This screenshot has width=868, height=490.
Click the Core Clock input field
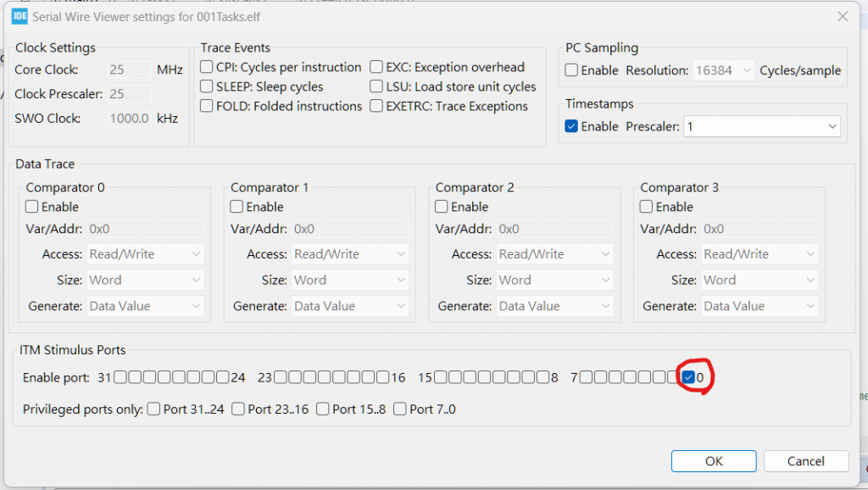tap(130, 70)
